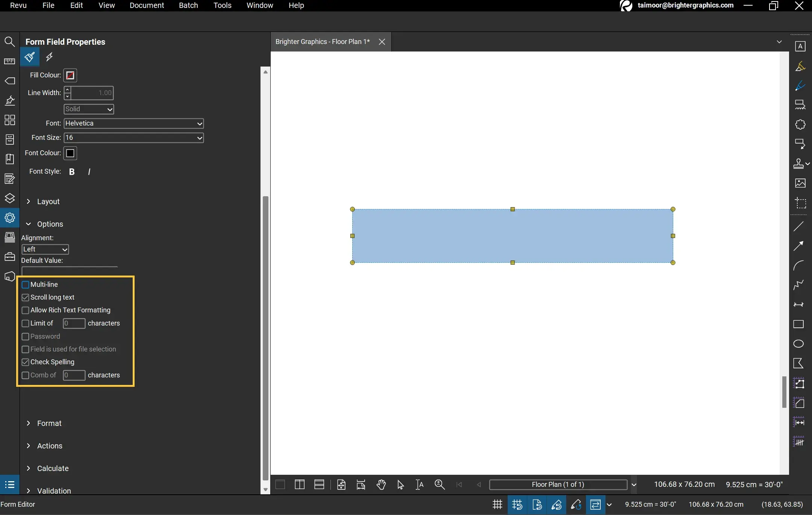Image resolution: width=812 pixels, height=515 pixels.
Task: Tick the Comb of characters checkbox
Action: (x=26, y=375)
